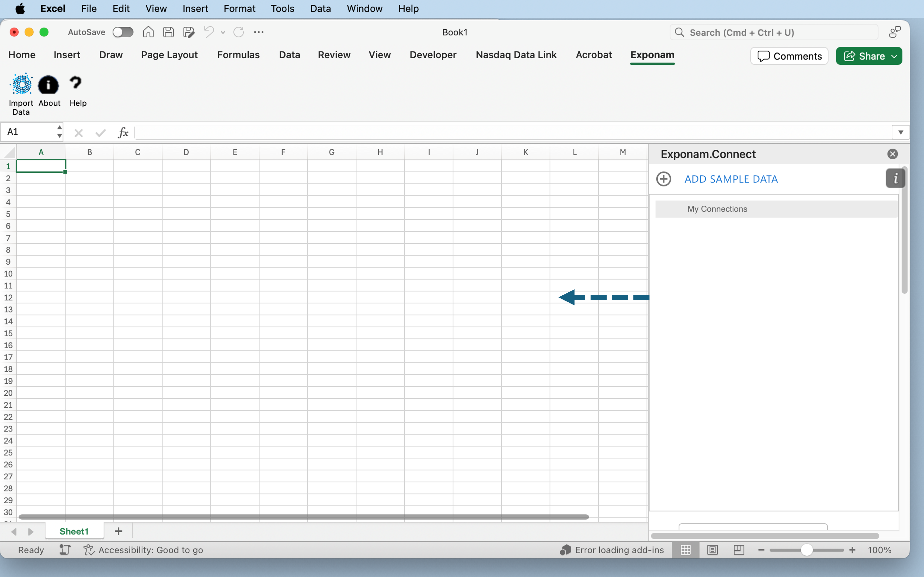
Task: Open the Tools menu in menu bar
Action: click(282, 8)
